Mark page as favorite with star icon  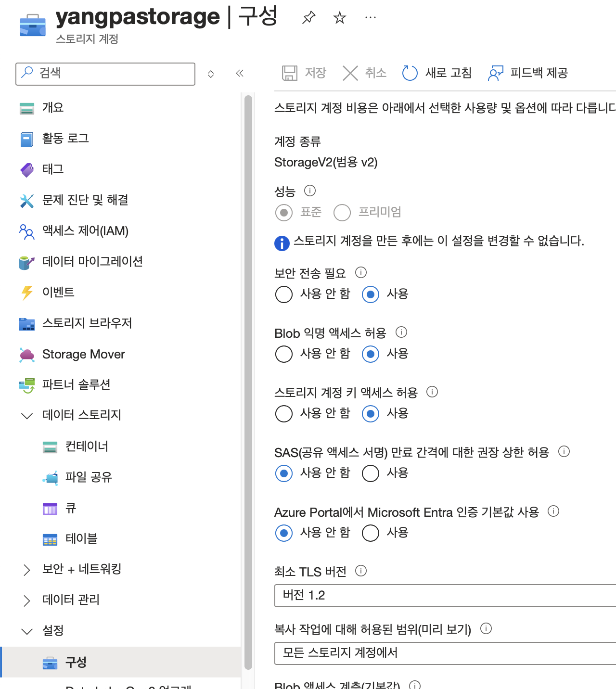click(340, 18)
